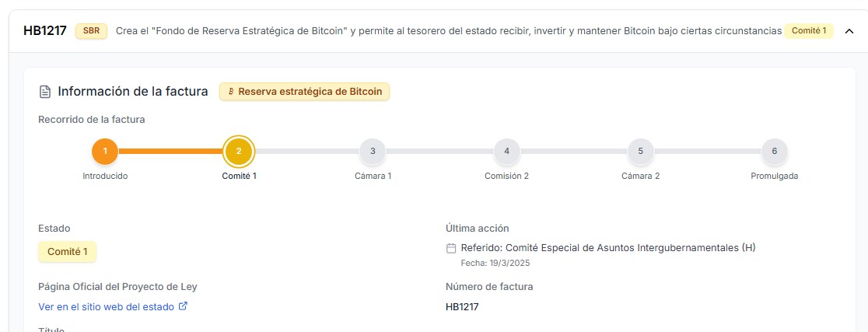The width and height of the screenshot is (868, 332).
Task: Click the HB1217 heading title
Action: click(45, 31)
